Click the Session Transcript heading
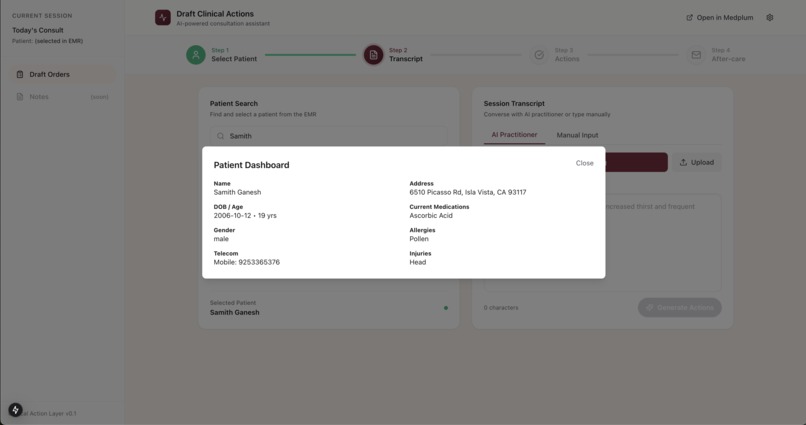The width and height of the screenshot is (806, 425). coord(514,103)
